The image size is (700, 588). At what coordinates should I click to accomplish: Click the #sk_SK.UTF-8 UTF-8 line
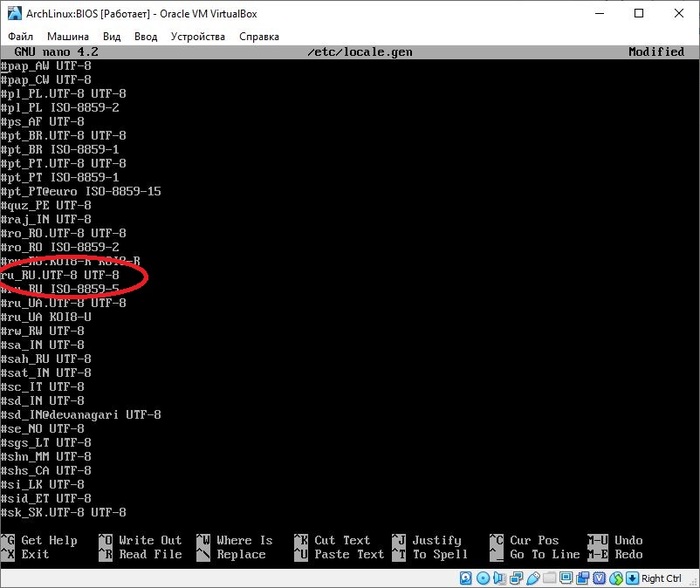(x=63, y=513)
